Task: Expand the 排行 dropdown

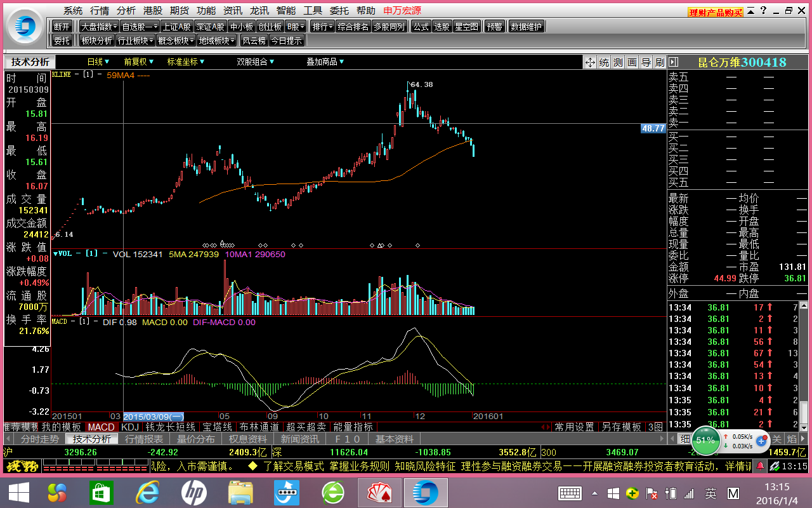Action: click(323, 26)
